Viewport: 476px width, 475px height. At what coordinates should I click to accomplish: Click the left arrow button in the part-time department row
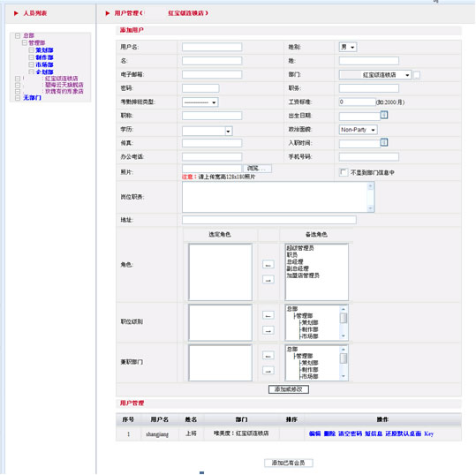(x=268, y=355)
